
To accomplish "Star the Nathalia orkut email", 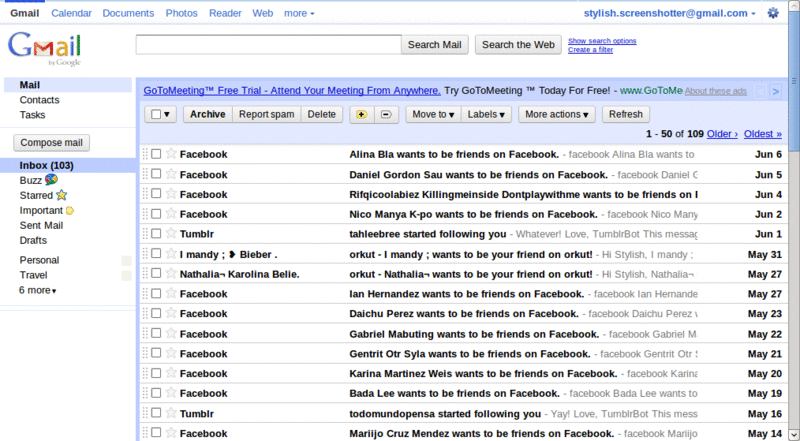I will 171,273.
